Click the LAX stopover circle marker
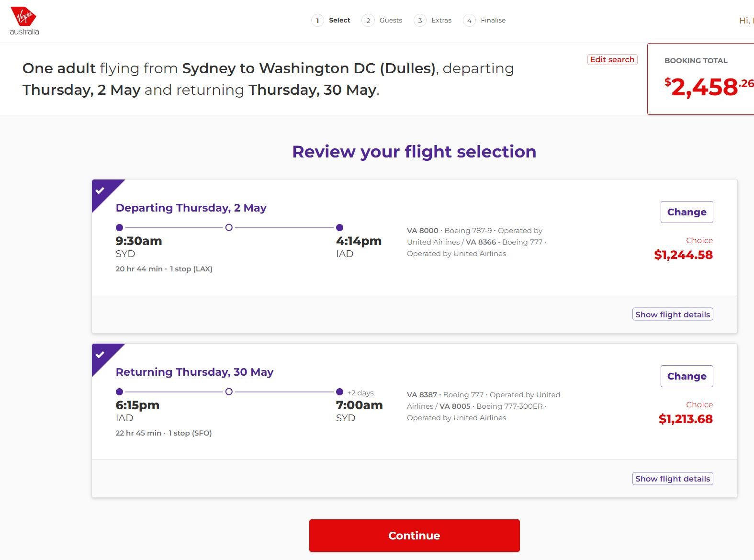 (229, 227)
